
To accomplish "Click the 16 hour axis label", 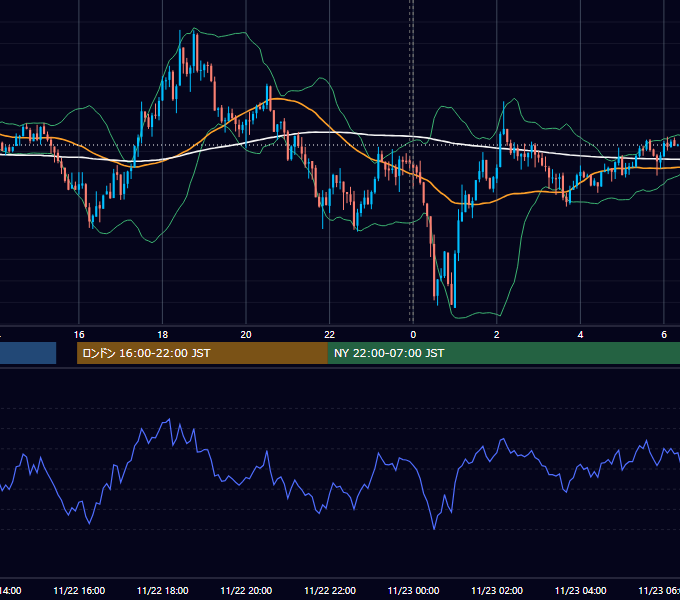I will (79, 335).
